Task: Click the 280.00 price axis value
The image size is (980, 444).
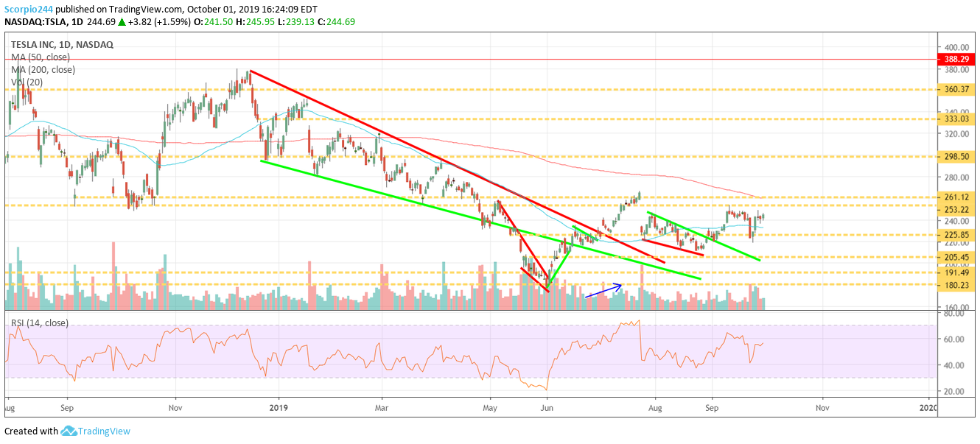Action: pos(957,177)
